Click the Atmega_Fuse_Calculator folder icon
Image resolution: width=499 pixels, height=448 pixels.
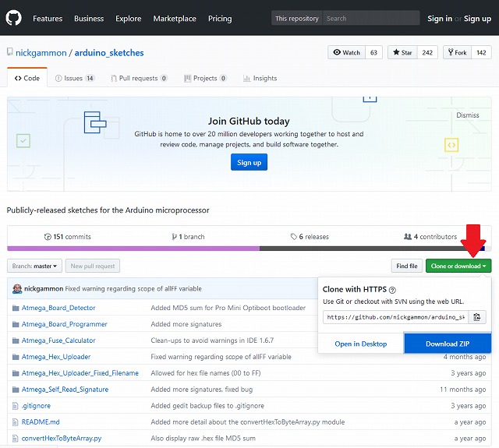(16, 340)
